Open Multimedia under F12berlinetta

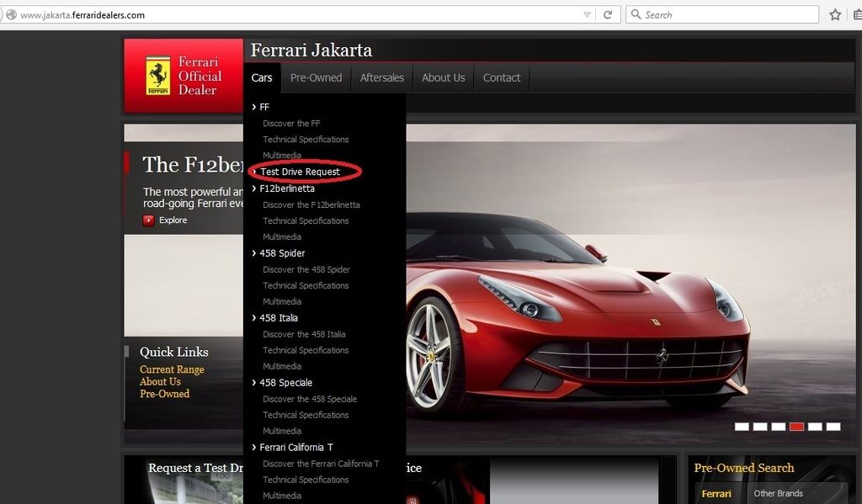tap(282, 237)
